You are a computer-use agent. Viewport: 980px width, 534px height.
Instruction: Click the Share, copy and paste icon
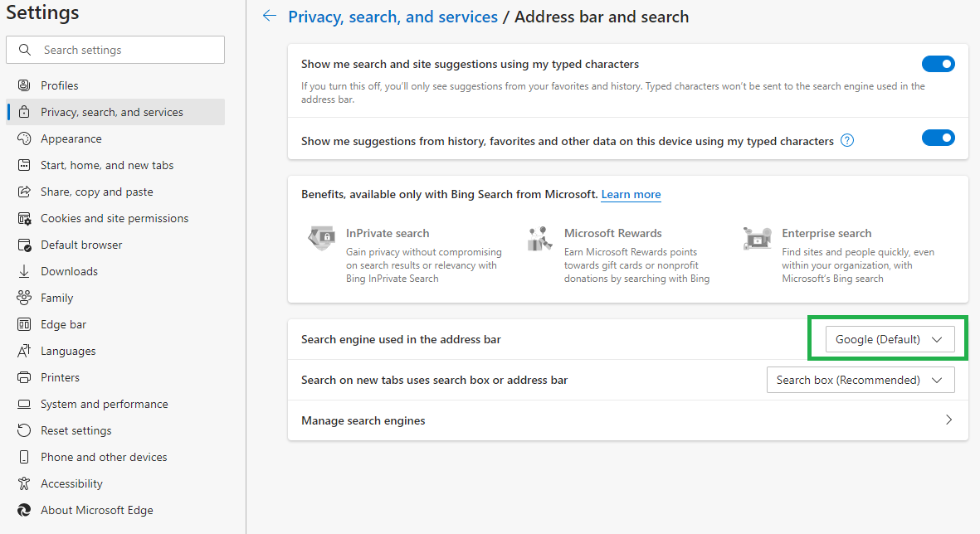pyautogui.click(x=24, y=192)
